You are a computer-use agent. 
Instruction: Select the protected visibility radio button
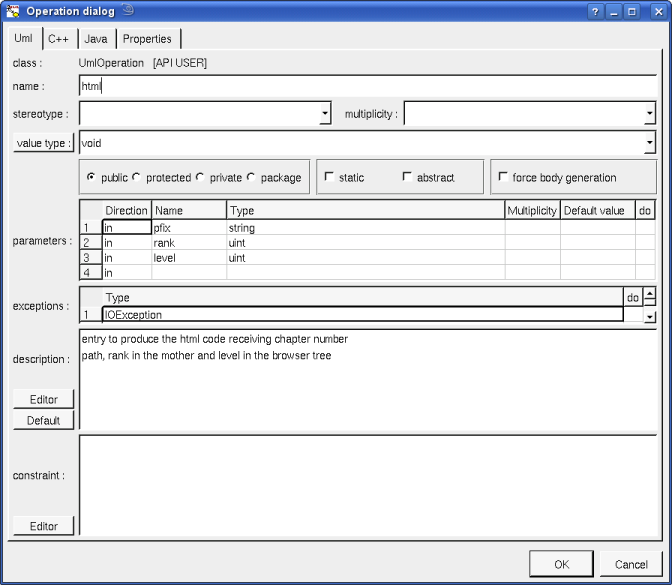[x=136, y=177]
